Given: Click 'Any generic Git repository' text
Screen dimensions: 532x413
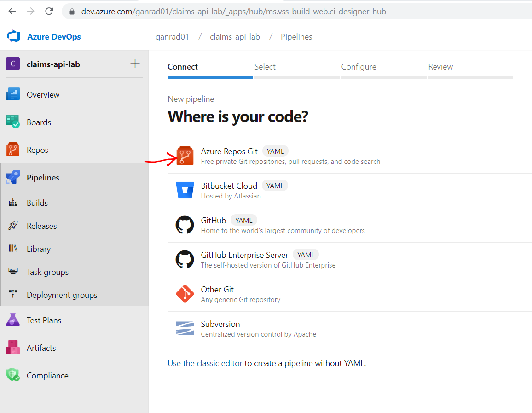Looking at the screenshot, I should 241,300.
